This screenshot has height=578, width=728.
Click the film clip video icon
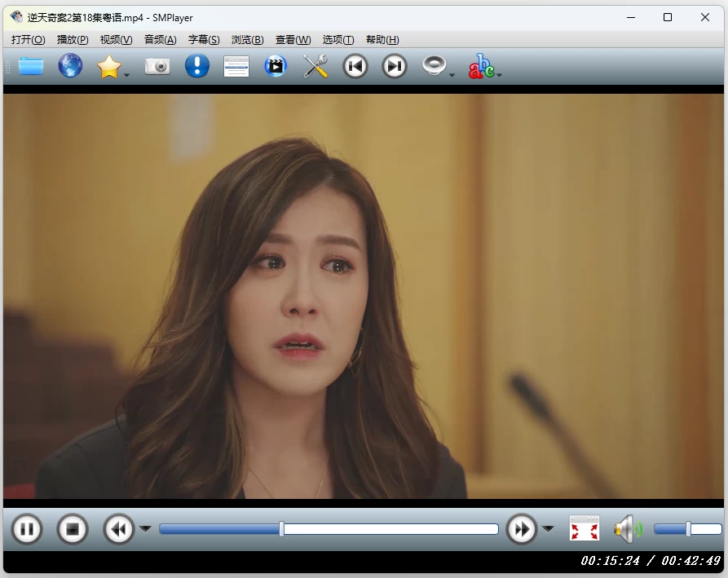point(276,66)
